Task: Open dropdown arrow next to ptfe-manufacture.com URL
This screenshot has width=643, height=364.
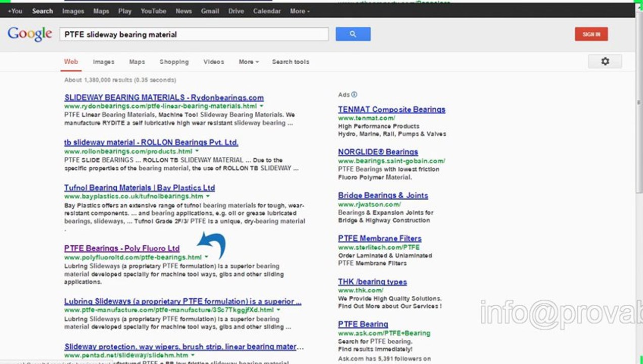Action: [279, 310]
